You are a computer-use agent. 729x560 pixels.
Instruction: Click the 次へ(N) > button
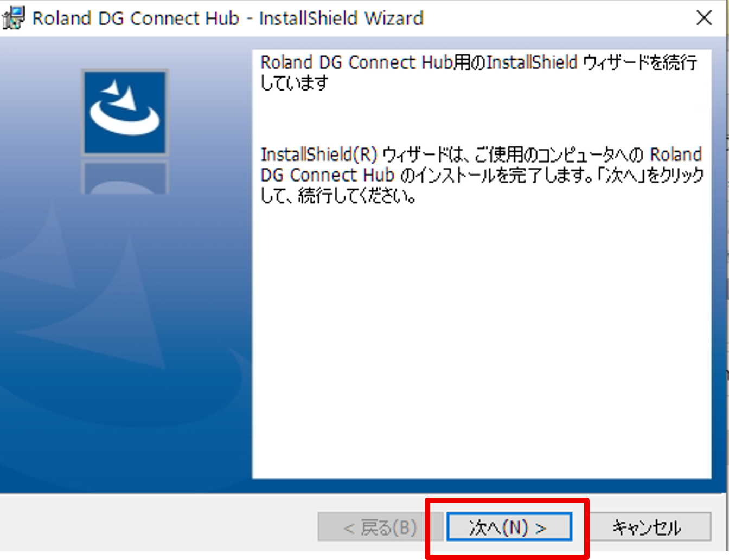point(509,527)
